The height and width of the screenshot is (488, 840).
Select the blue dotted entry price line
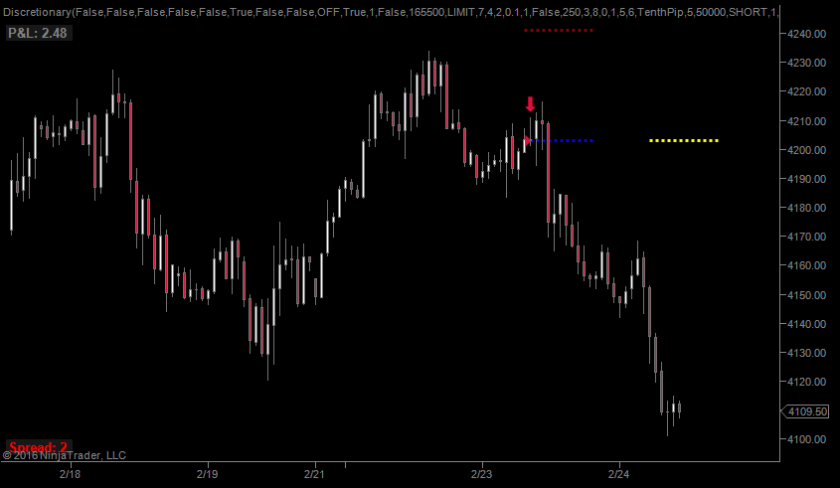[x=562, y=140]
